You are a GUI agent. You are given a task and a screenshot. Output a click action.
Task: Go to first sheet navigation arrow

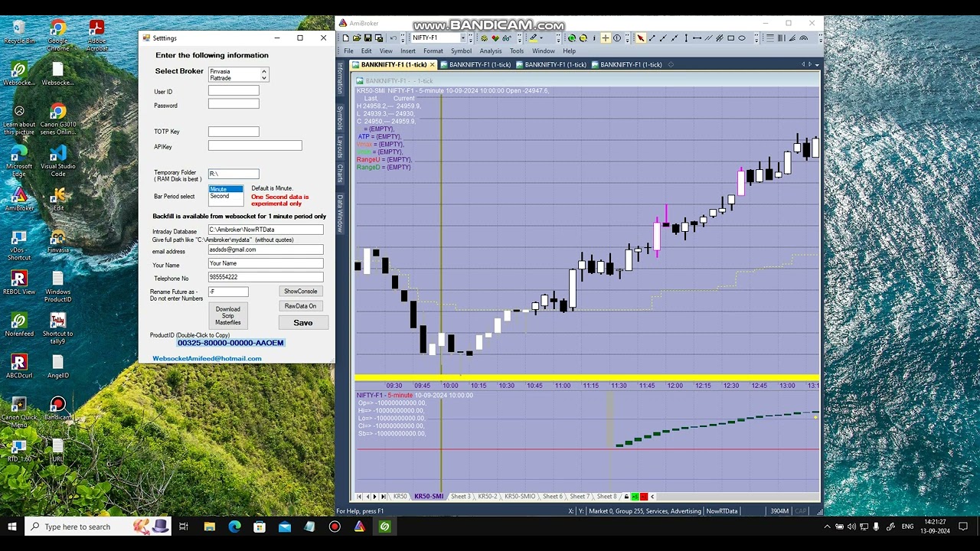tap(359, 497)
